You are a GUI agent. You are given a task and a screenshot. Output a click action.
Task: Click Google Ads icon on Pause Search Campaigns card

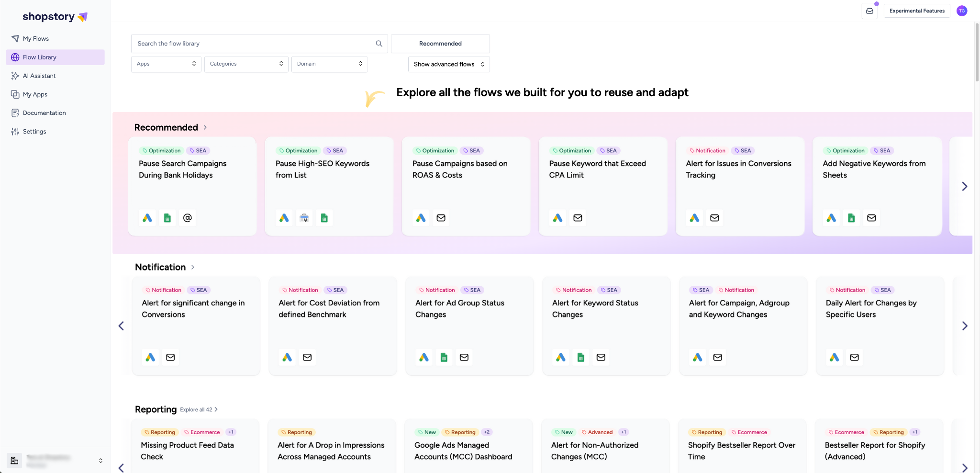(x=147, y=218)
